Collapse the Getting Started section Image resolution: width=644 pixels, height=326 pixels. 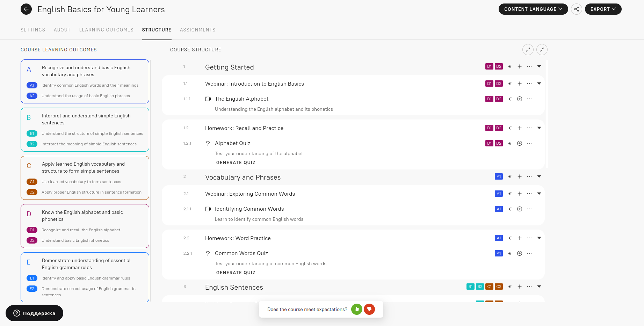pos(539,66)
